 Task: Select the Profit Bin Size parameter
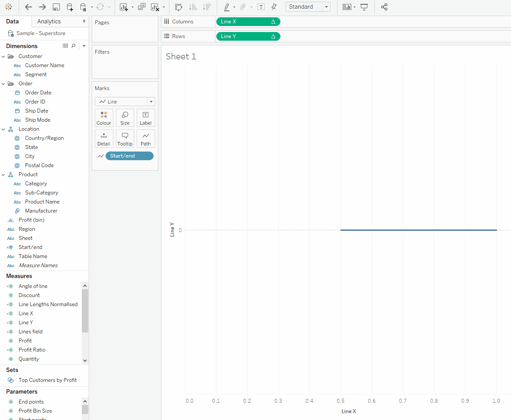coord(35,411)
